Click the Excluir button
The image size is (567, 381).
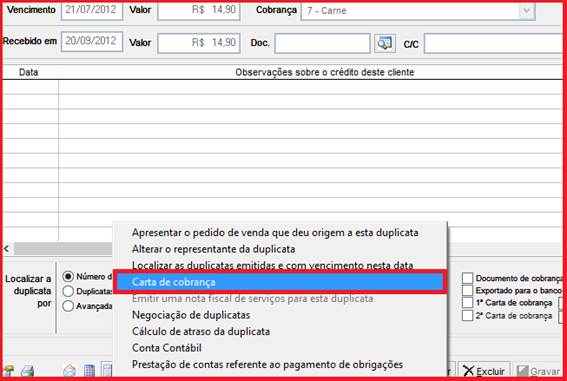[x=484, y=371]
